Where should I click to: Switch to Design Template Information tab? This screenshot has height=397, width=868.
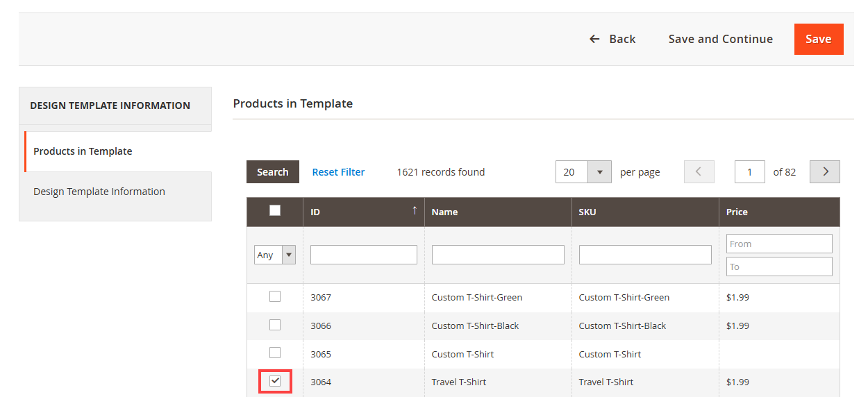tap(99, 192)
